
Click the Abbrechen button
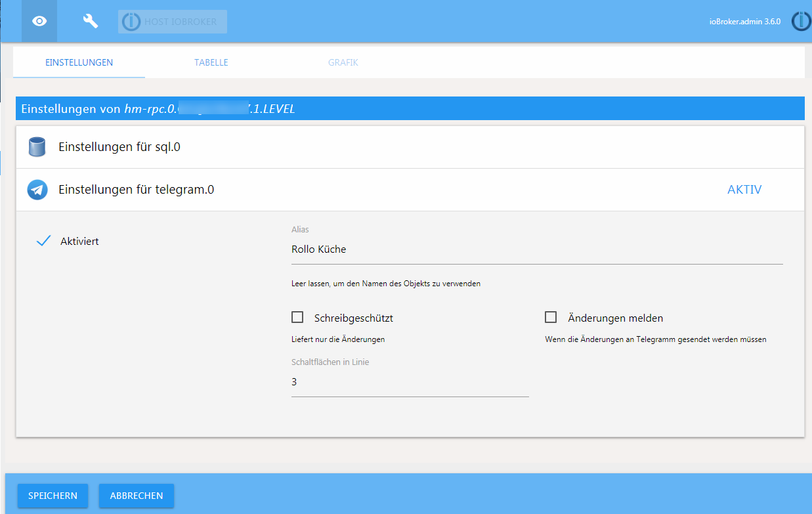(x=137, y=496)
